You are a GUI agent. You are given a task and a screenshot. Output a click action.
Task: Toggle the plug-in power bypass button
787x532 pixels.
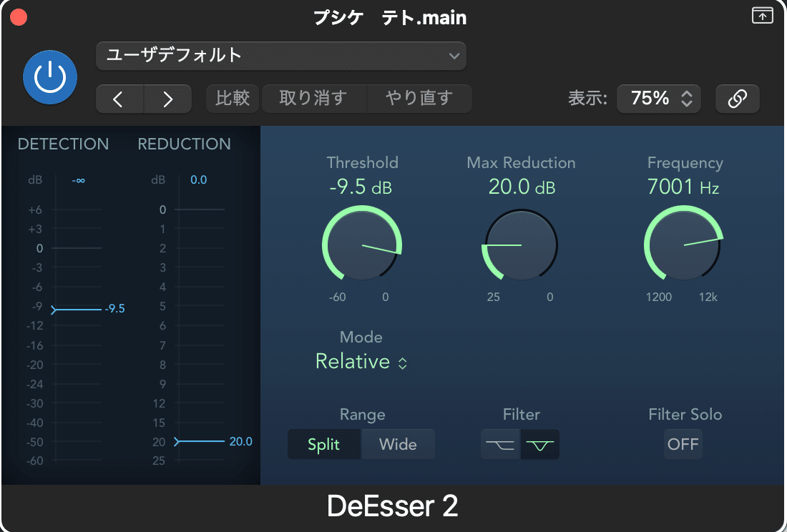(x=50, y=77)
